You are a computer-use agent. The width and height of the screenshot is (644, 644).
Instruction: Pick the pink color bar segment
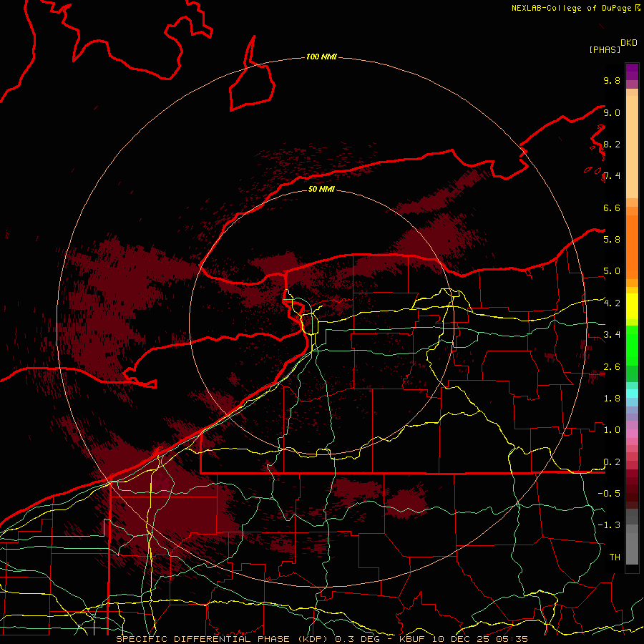(x=632, y=434)
